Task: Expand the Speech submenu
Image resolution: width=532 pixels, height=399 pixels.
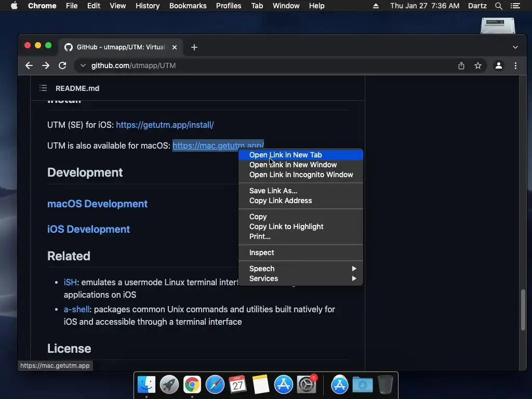Action: pos(301,269)
